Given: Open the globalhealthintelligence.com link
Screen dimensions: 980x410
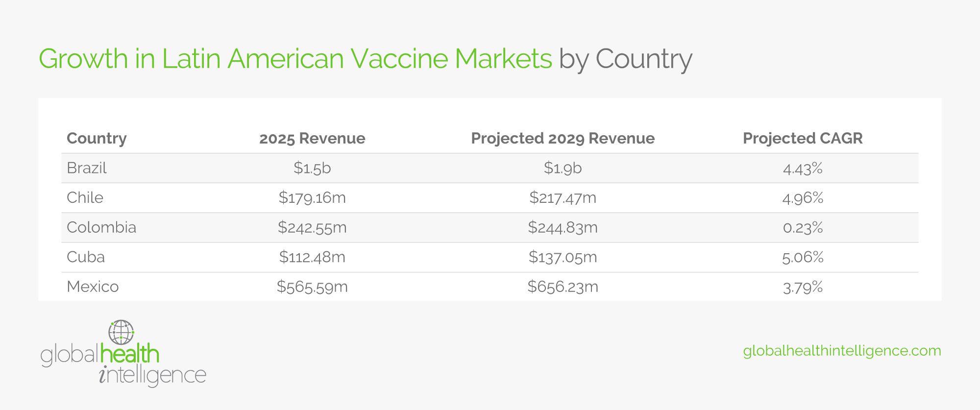Looking at the screenshot, I should tap(842, 351).
